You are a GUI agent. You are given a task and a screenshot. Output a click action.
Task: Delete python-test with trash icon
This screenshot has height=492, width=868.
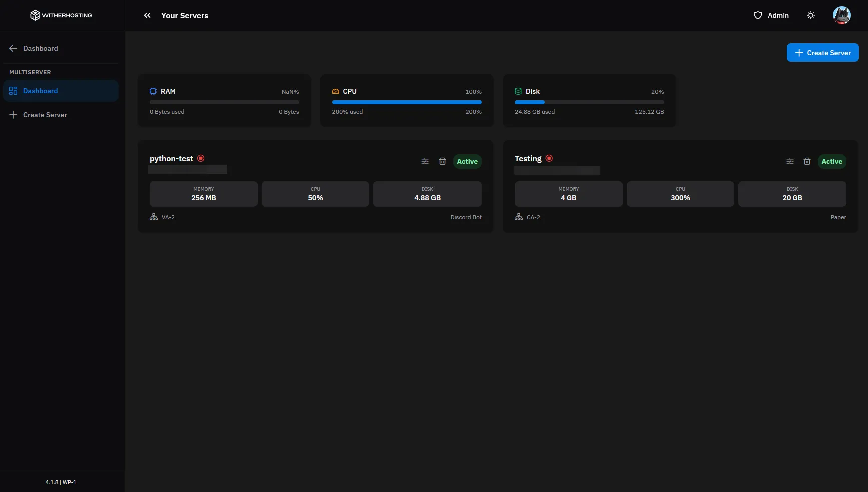[442, 161]
